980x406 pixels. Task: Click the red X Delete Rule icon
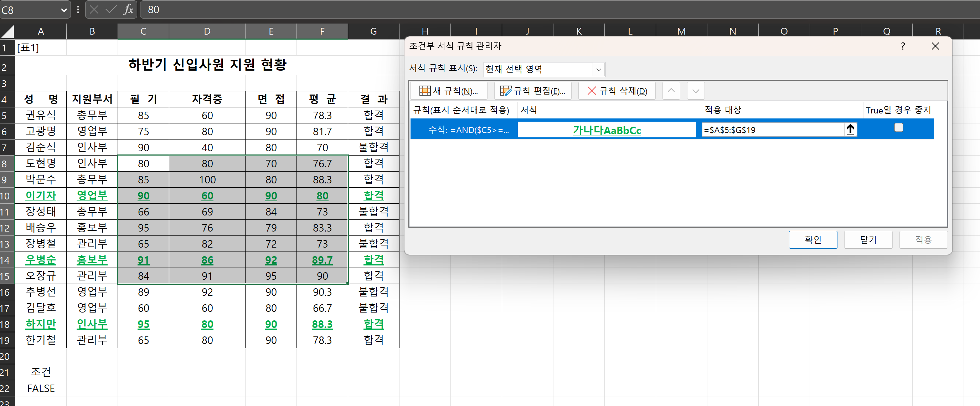[591, 91]
